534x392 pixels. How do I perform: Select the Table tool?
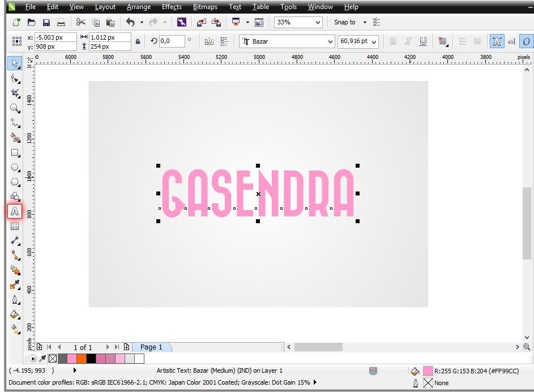pos(15,227)
